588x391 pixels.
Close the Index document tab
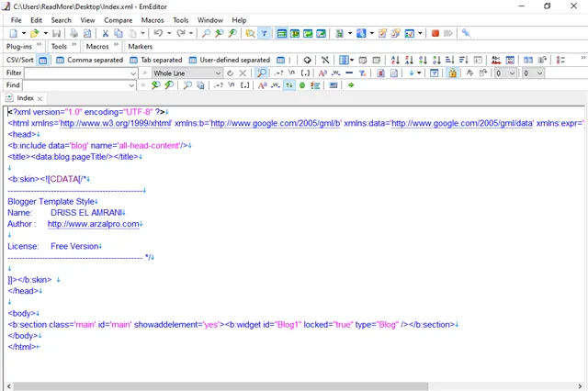point(40,98)
